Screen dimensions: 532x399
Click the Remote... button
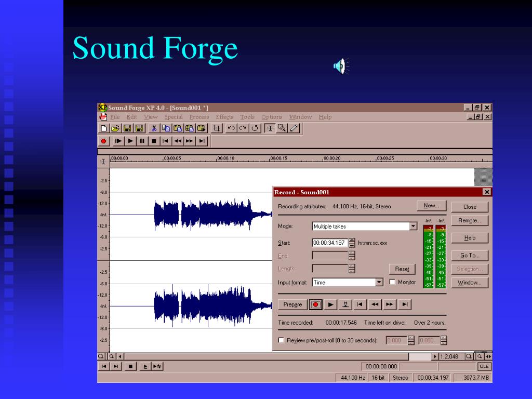pos(470,220)
